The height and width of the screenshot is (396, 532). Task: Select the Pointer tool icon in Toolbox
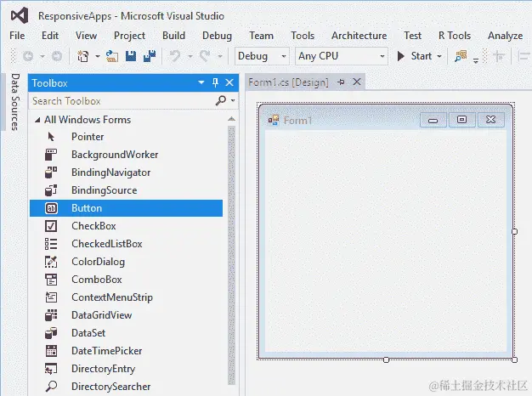(51, 137)
